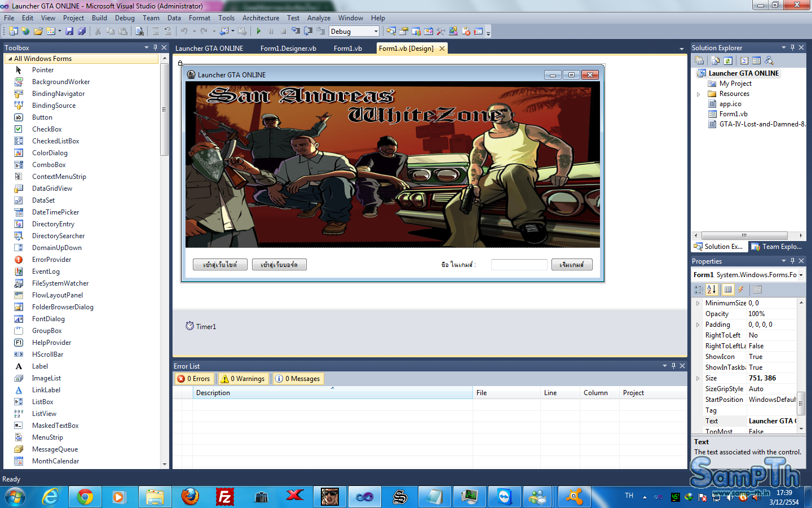The width and height of the screenshot is (812, 508).
Task: Refresh the Solution Explorer
Action: click(727, 60)
